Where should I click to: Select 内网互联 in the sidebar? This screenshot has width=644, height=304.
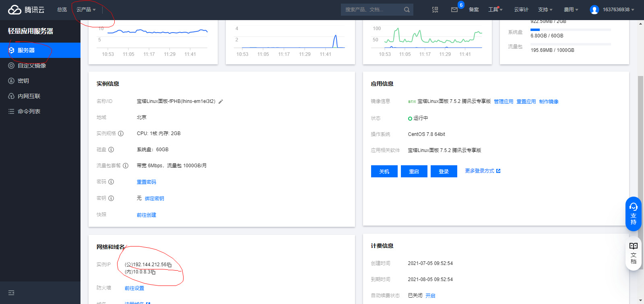click(40, 96)
